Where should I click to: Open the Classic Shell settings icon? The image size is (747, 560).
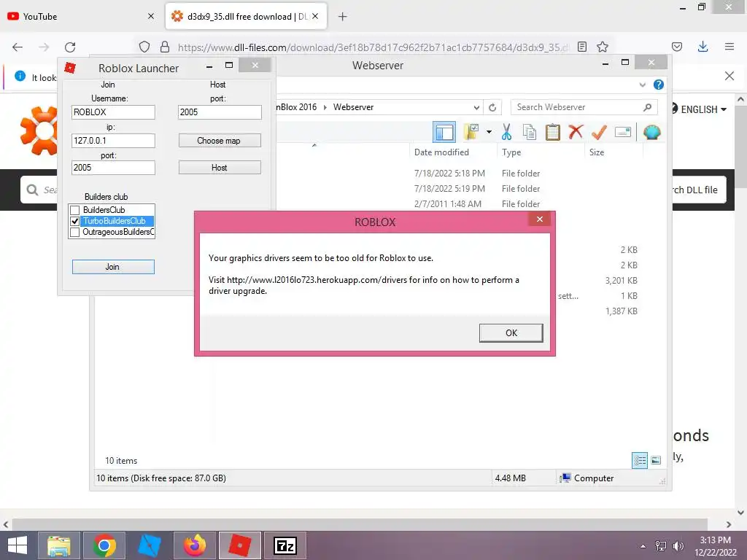pos(651,132)
